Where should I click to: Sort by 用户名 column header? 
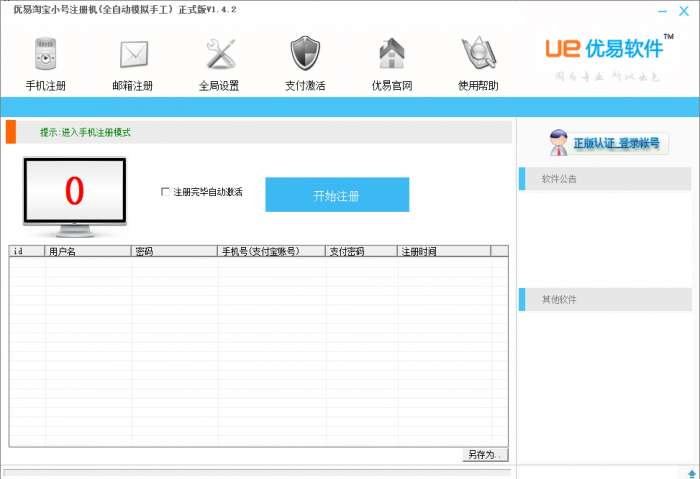[x=88, y=251]
